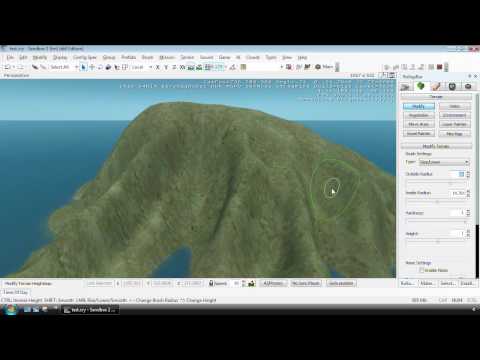Lock movement to the XY plane
Image resolution: width=480 pixels, height=360 pixels.
[182, 67]
